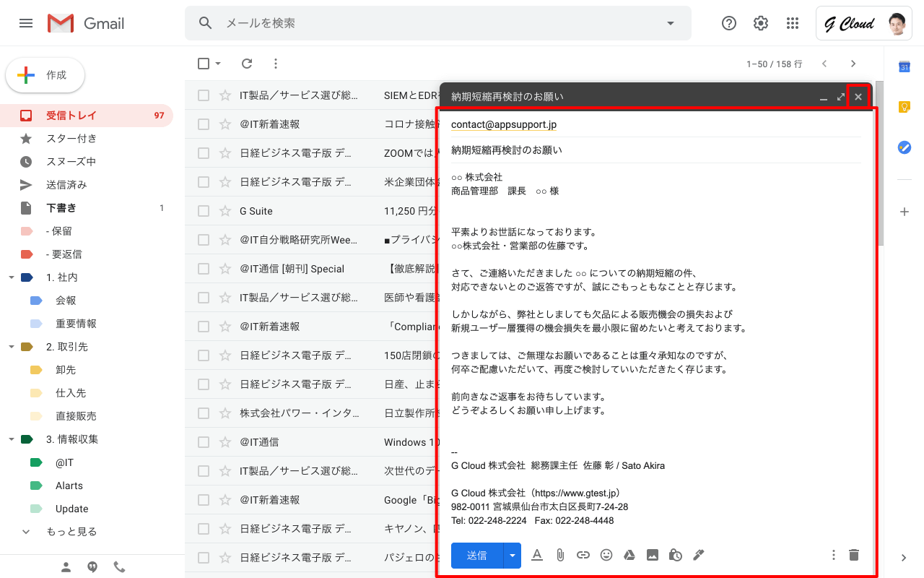Click the refresh mail icon
The height and width of the screenshot is (578, 924).
tap(247, 64)
